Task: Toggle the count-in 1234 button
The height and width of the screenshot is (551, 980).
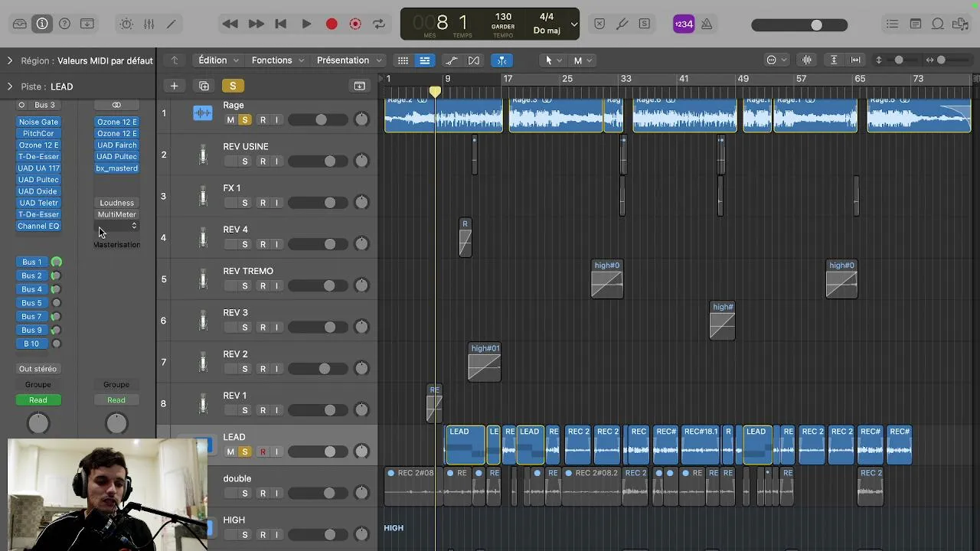Action: tap(684, 24)
